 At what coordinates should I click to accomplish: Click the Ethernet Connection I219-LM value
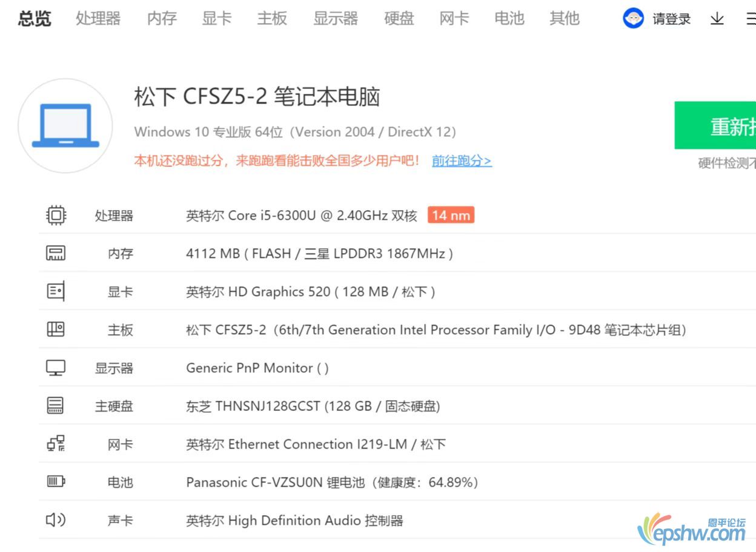316,444
